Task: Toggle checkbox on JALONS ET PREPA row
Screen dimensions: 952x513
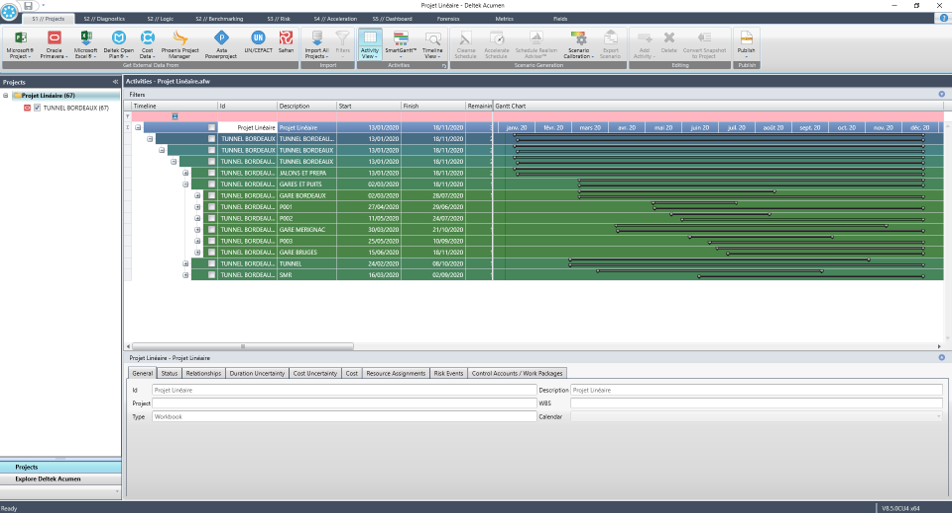Action: [x=211, y=173]
